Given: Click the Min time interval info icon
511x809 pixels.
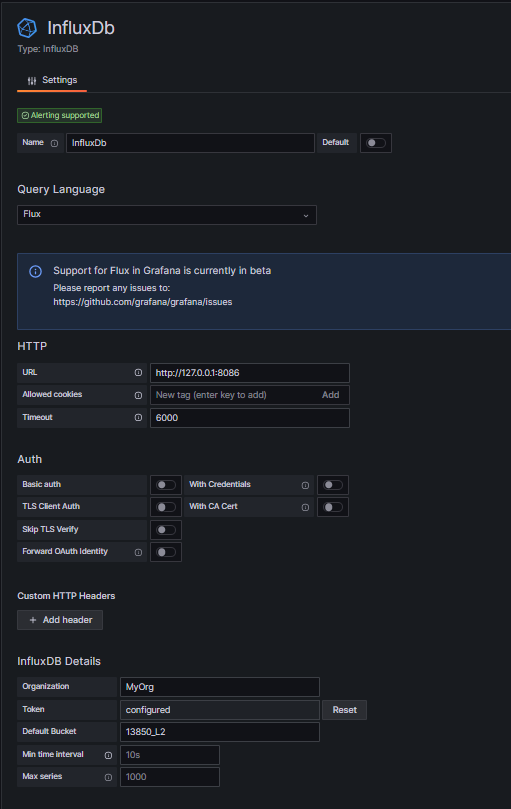Looking at the screenshot, I should [108, 755].
